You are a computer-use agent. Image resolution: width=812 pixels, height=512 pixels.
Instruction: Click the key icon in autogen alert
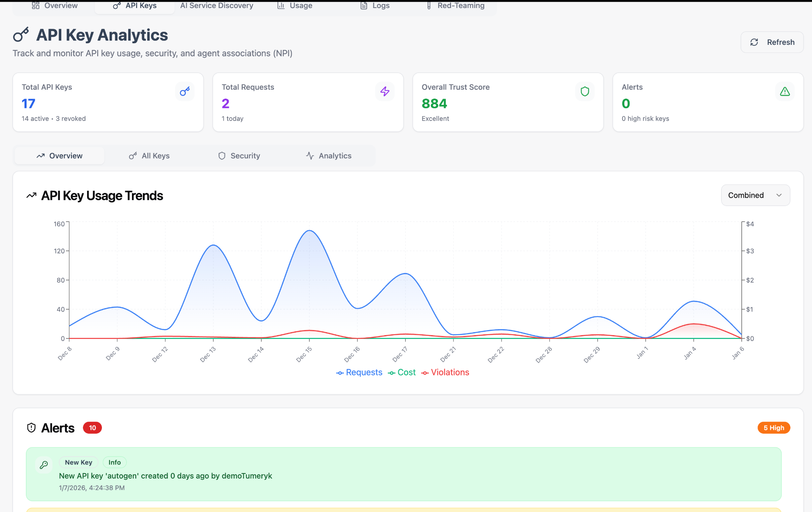[x=44, y=465]
